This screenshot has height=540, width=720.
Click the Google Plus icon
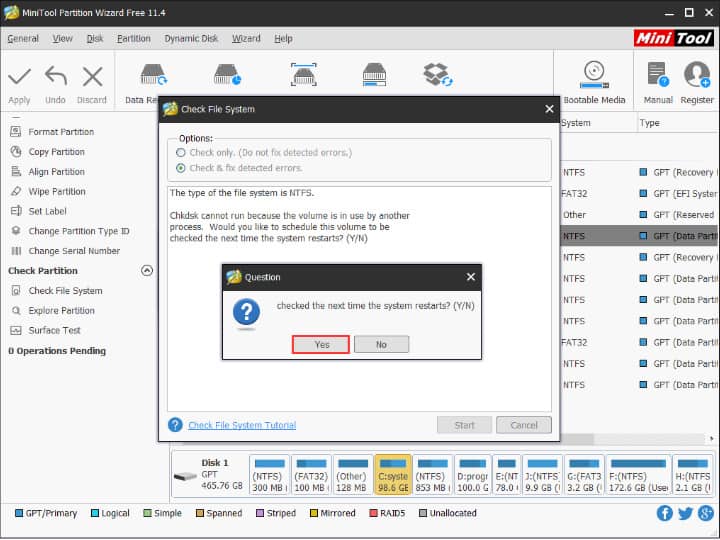706,513
